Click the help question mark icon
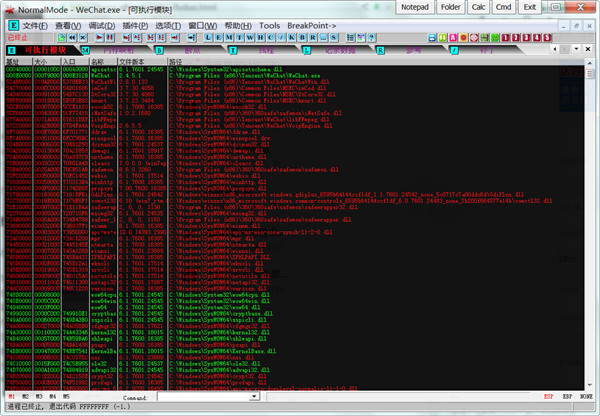 tap(371, 38)
